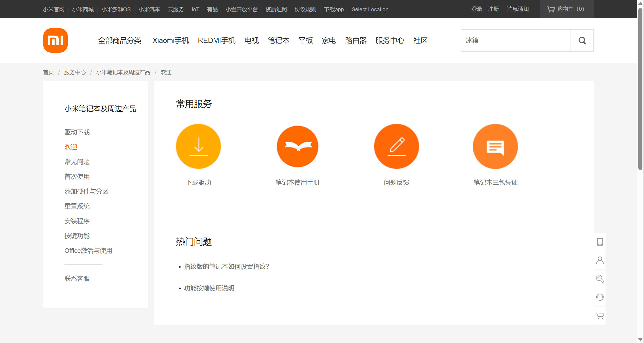This screenshot has height=343, width=644.
Task: Click 服务中心 in breadcrumb
Action: [x=75, y=72]
